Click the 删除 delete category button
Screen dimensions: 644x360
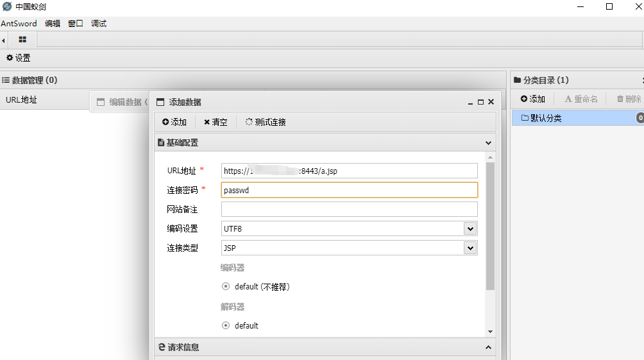[x=629, y=99]
